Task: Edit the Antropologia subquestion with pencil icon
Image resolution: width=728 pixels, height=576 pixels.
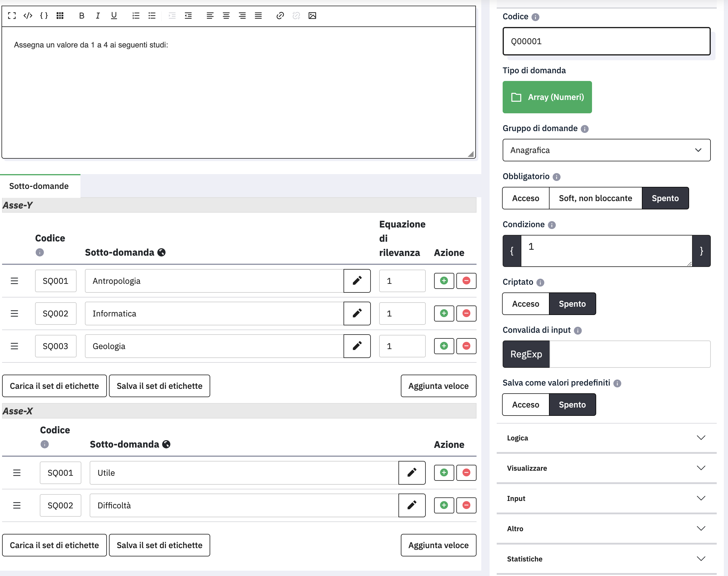Action: (x=357, y=281)
